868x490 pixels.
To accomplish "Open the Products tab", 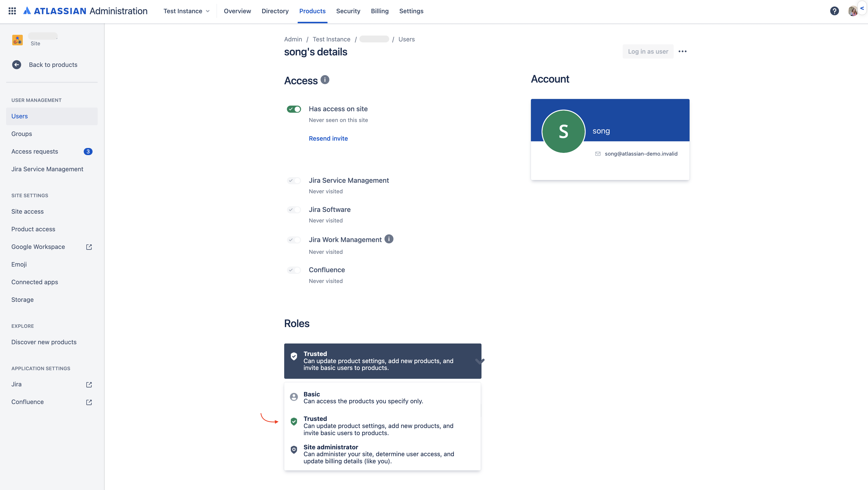I will coord(312,11).
